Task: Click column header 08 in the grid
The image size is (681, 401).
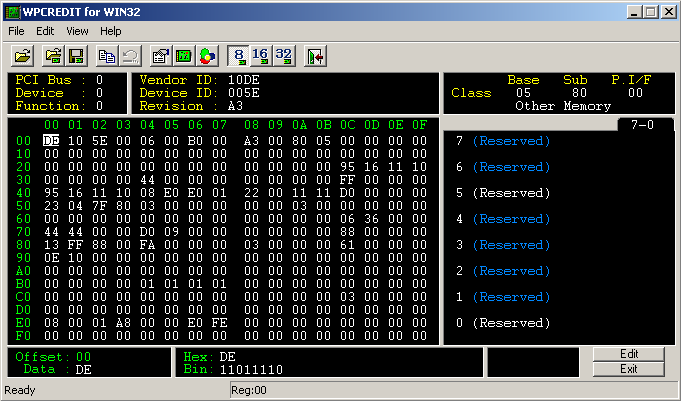Action: pyautogui.click(x=251, y=125)
